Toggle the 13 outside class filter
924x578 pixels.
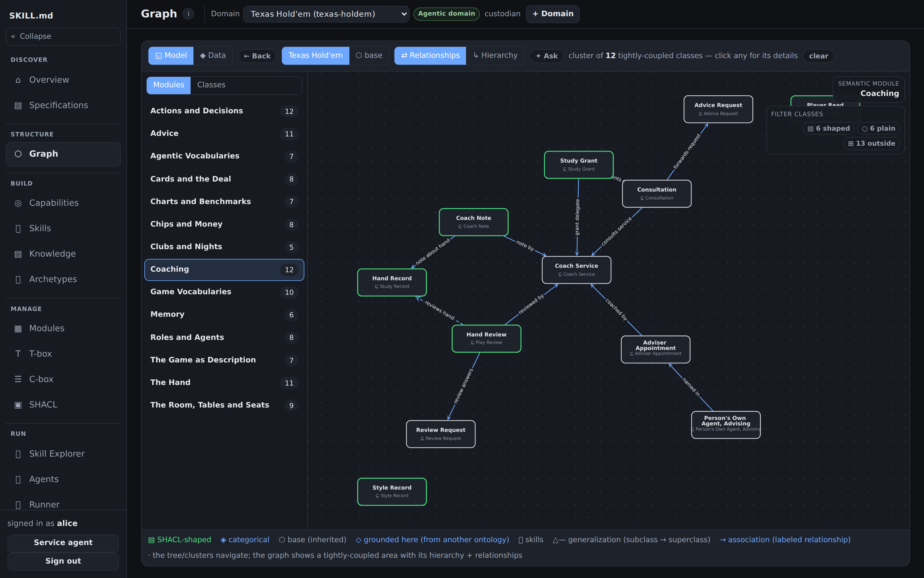(x=871, y=143)
